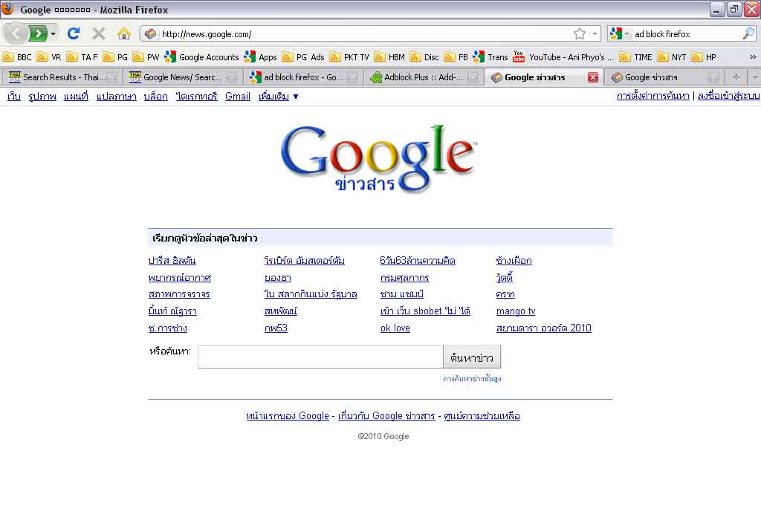Click the green Forward navigation arrow
Image resolution: width=761 pixels, height=532 pixels.
[39, 33]
